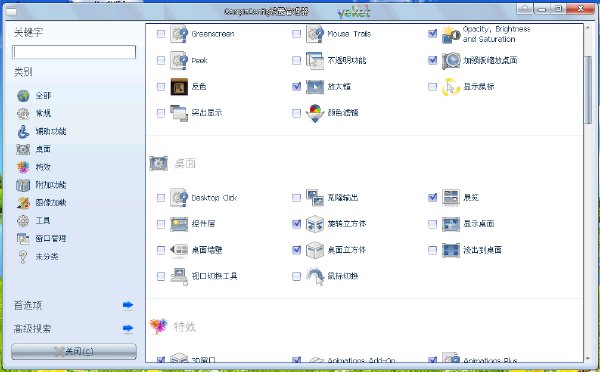Open the 鼠标切换 mouse switch icon

(315, 276)
